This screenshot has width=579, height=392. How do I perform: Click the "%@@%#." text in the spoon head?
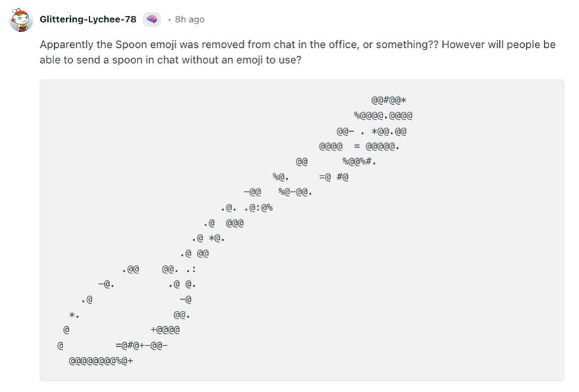[359, 162]
